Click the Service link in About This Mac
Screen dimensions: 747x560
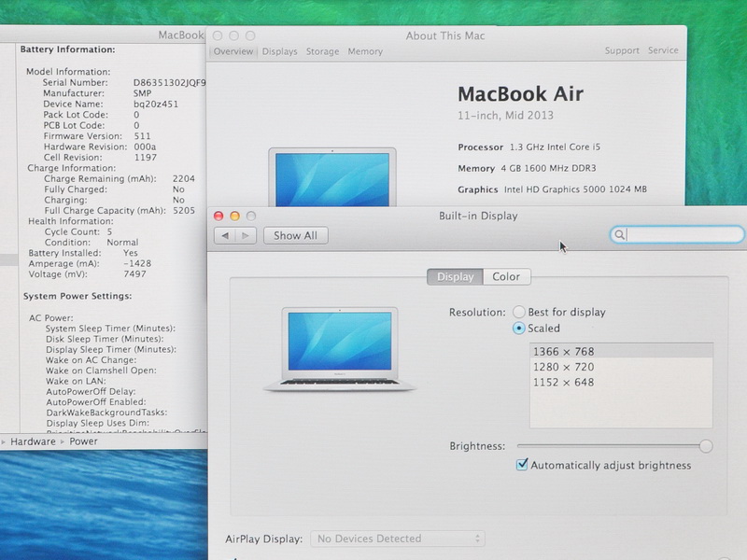point(663,50)
